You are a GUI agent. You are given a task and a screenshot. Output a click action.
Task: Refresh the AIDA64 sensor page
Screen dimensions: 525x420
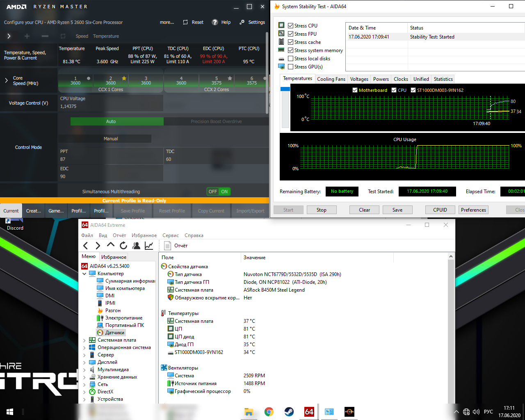click(123, 246)
